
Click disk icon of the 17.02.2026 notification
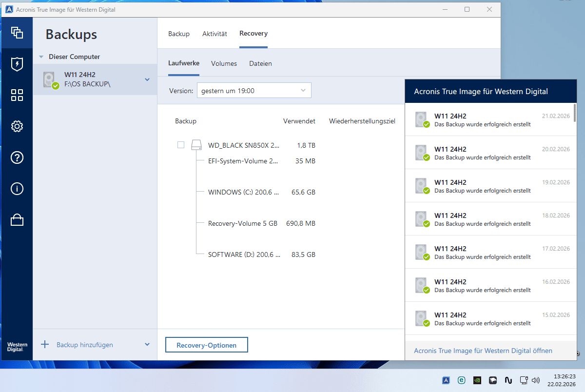click(x=422, y=253)
